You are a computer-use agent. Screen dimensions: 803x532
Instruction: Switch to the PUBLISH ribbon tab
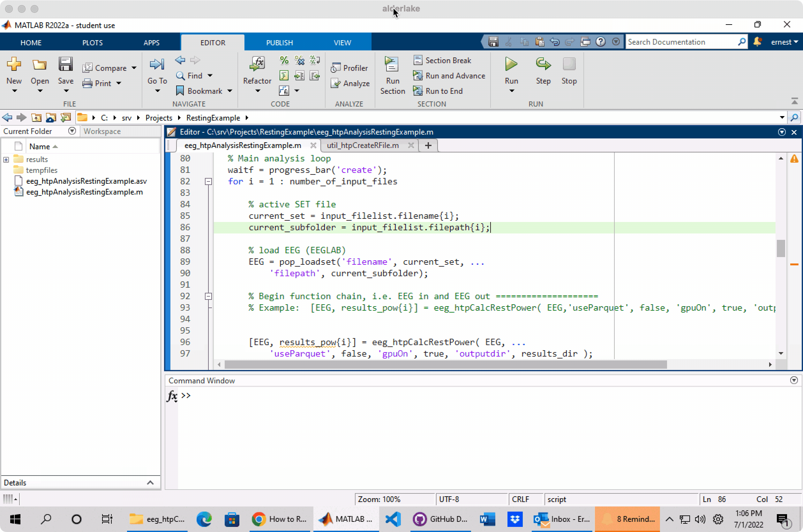coord(279,43)
